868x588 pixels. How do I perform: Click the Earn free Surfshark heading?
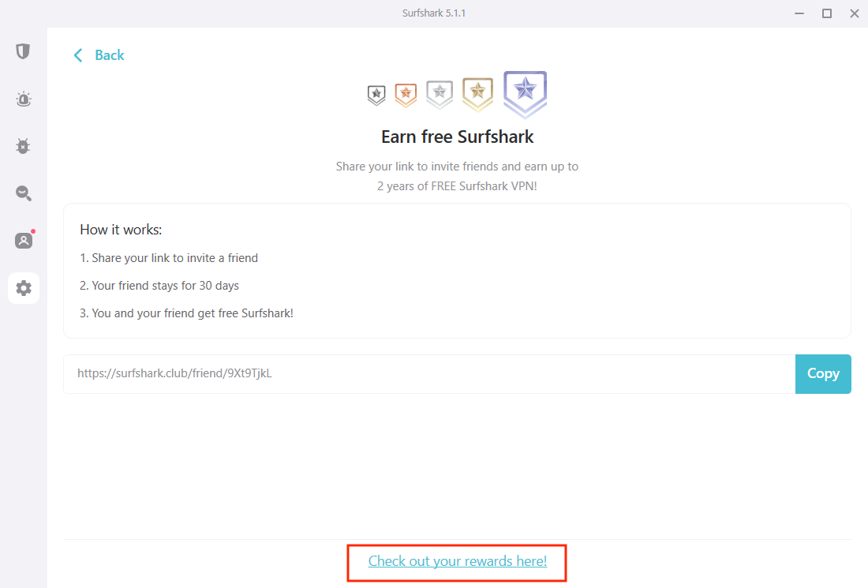[457, 137]
